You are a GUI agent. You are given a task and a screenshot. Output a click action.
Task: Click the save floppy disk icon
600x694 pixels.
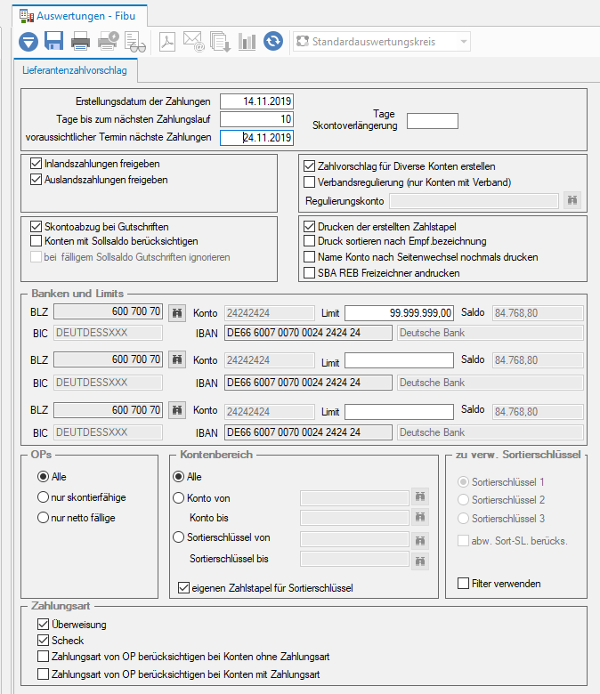tap(54, 41)
